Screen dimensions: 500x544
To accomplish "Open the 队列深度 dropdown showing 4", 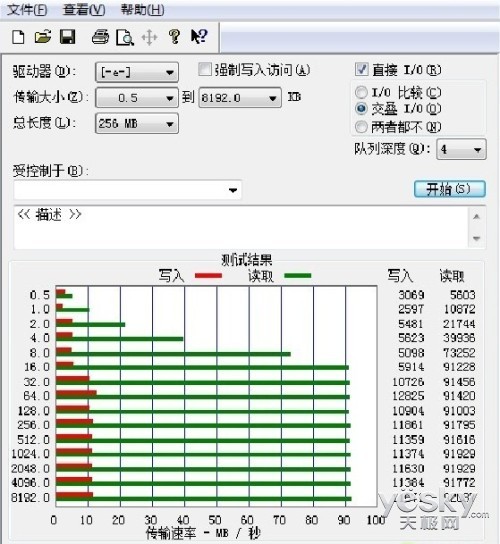I will [x=461, y=150].
